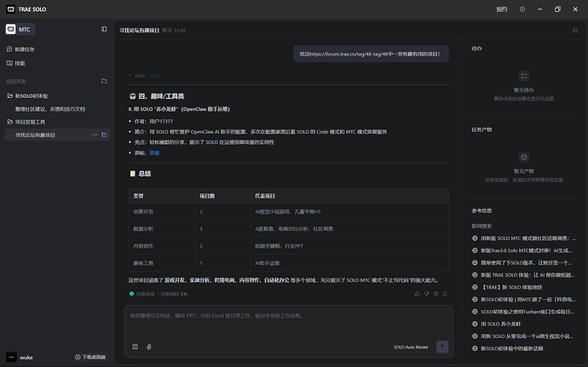This screenshot has width=588, height=367.
Task: Open reference 新版 TRAE SOLO 体验：让 AI
Action: pyautogui.click(x=523, y=275)
